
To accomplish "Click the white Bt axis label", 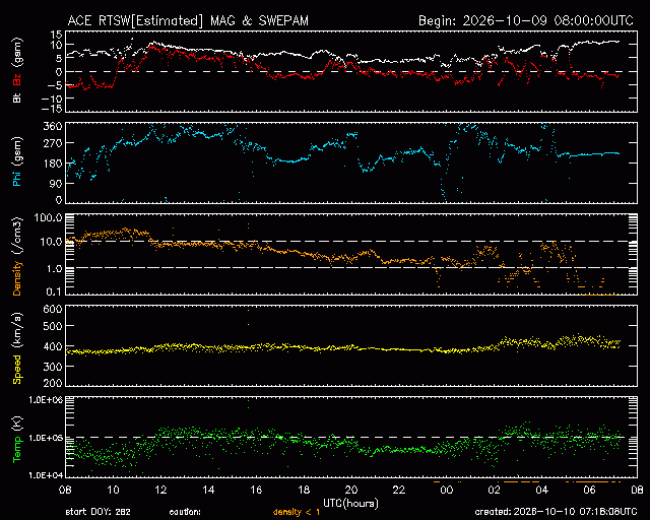I will pos(17,98).
